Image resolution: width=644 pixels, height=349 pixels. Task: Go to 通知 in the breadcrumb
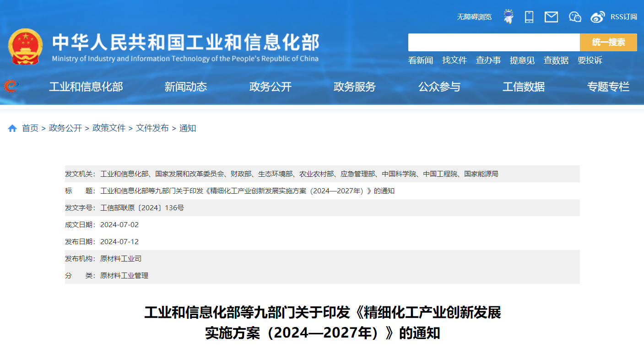(x=188, y=128)
